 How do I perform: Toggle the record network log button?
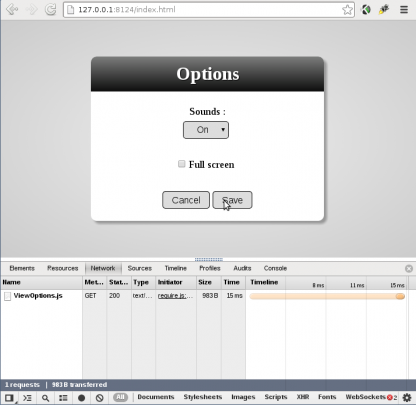81,398
